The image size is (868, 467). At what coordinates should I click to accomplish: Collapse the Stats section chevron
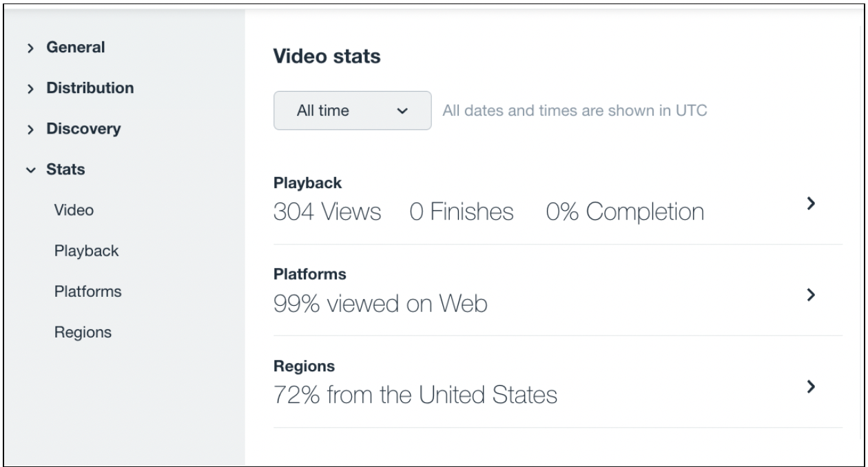30,170
